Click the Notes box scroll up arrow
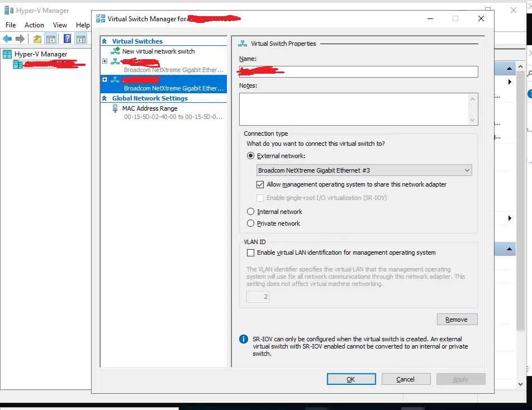This screenshot has height=410, width=532. point(472,99)
